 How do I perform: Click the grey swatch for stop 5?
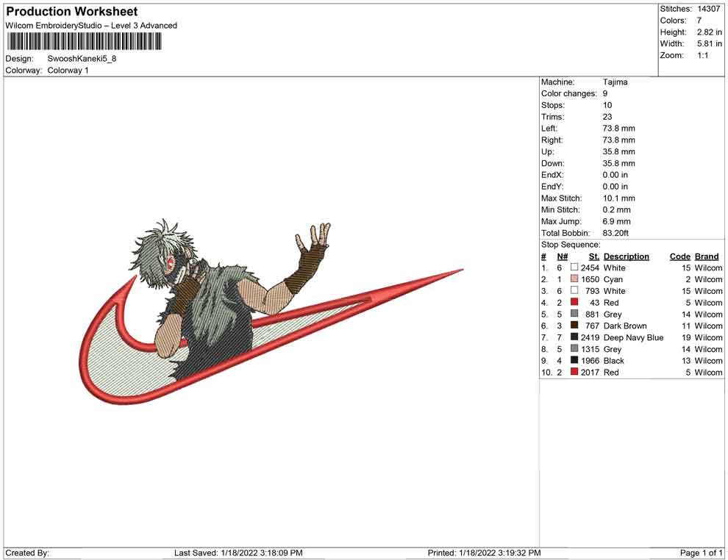[x=574, y=314]
